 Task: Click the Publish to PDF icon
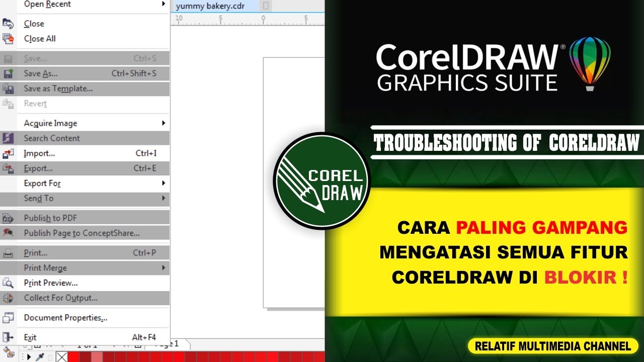8,218
